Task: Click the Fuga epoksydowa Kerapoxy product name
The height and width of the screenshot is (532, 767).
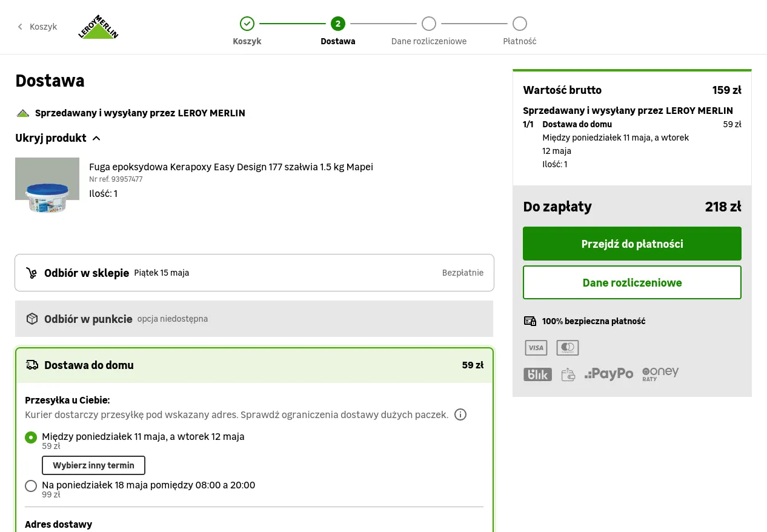Action: 231,167
